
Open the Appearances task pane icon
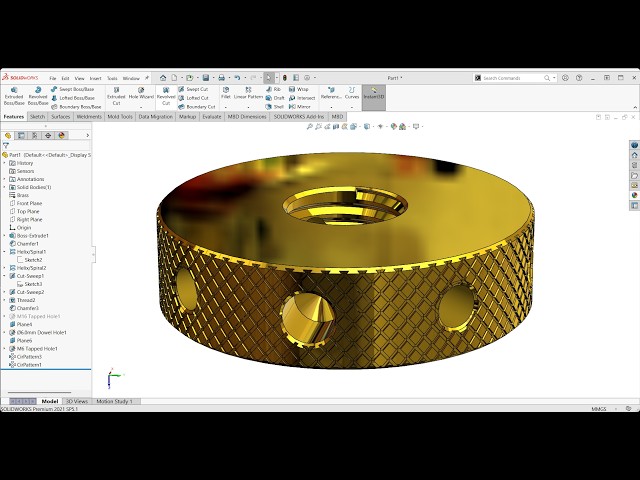pos(634,195)
